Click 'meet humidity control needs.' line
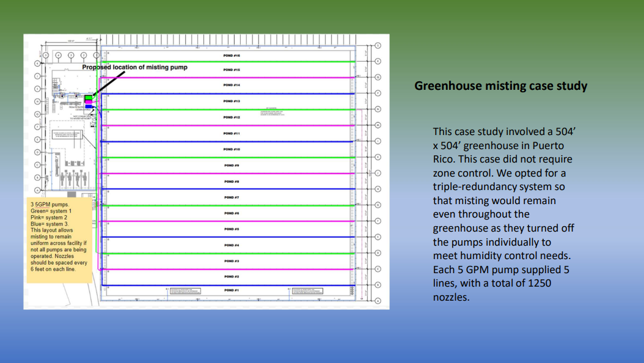Image resolution: width=644 pixels, height=363 pixels. pos(502,256)
